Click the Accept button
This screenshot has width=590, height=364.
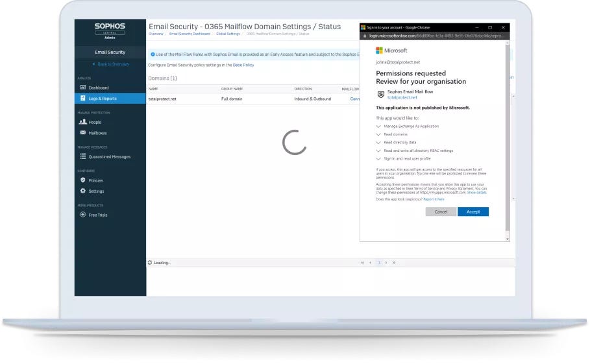(473, 212)
